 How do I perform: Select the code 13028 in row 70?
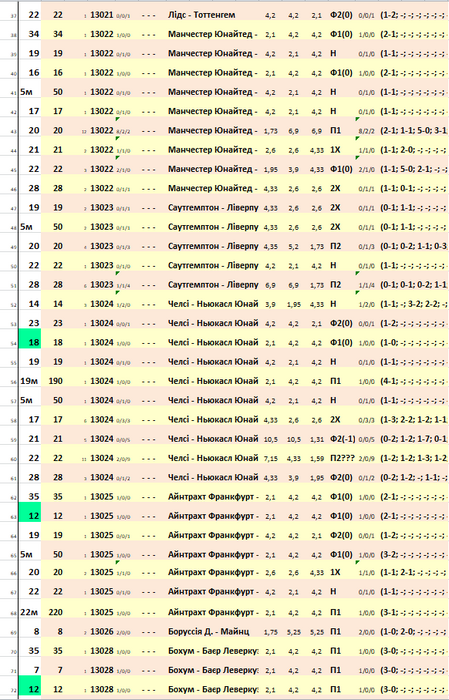pos(102,650)
